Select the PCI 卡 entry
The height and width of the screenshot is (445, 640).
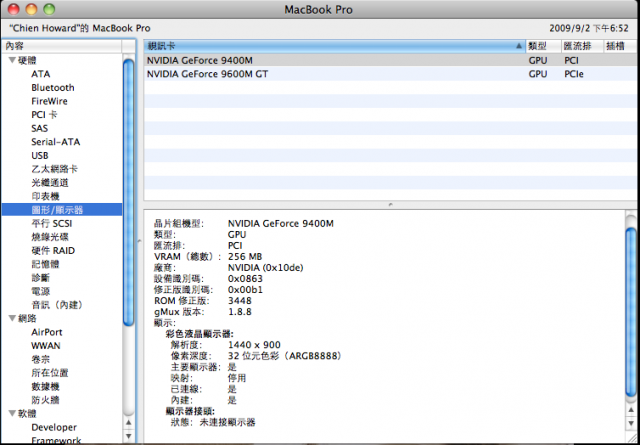click(x=44, y=115)
